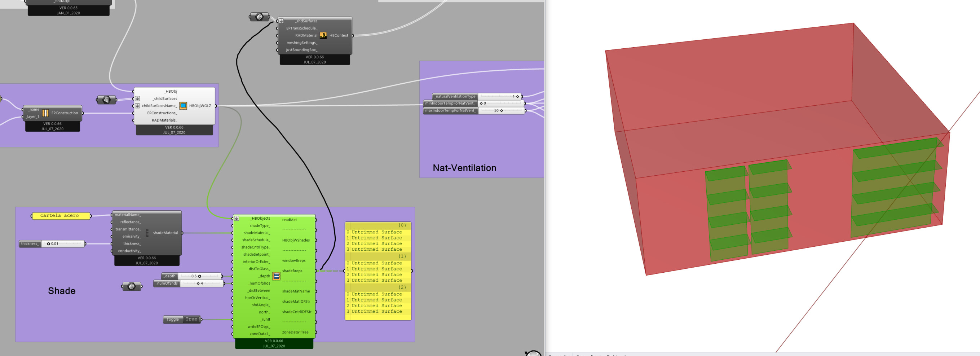Flip the Toggle set to True
The width and height of the screenshot is (980, 356).
pos(182,320)
